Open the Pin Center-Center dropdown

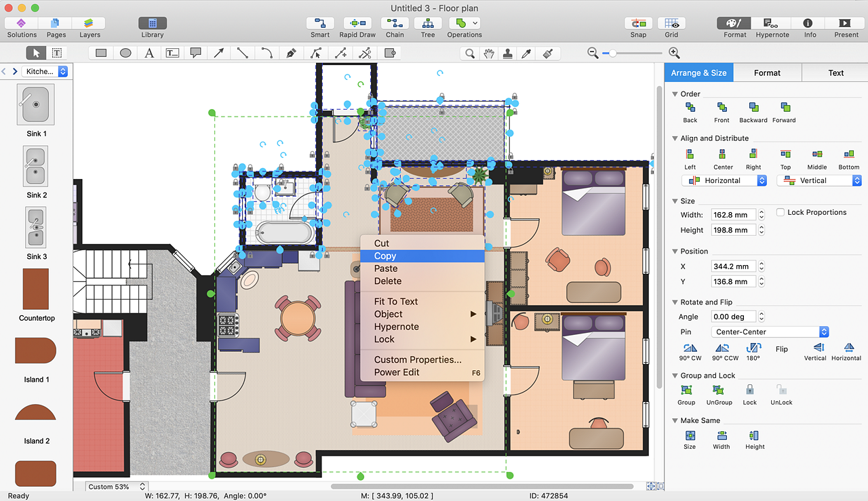pyautogui.click(x=770, y=332)
